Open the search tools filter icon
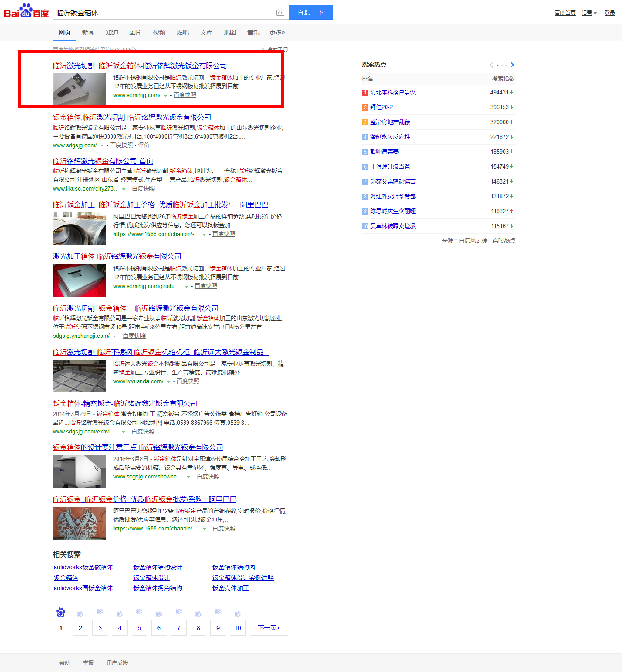This screenshot has width=622, height=672. pos(264,49)
